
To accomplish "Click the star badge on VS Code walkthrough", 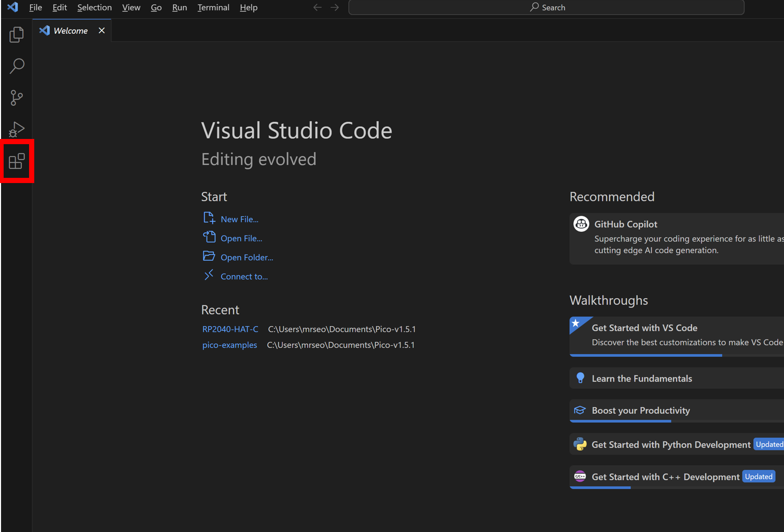I will coord(576,324).
